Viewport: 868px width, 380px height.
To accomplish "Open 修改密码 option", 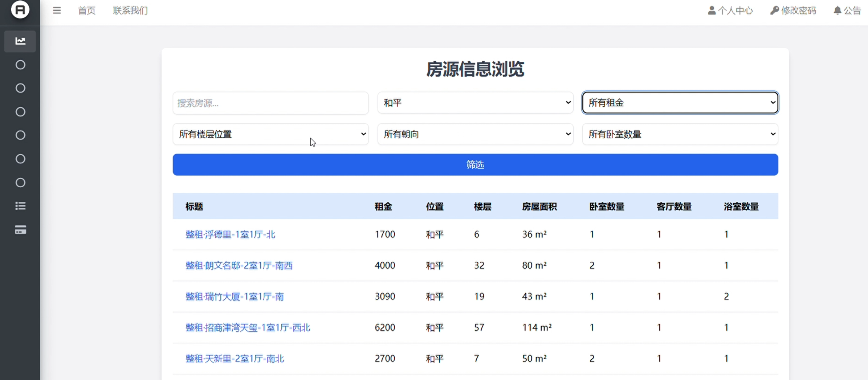I will (x=793, y=11).
